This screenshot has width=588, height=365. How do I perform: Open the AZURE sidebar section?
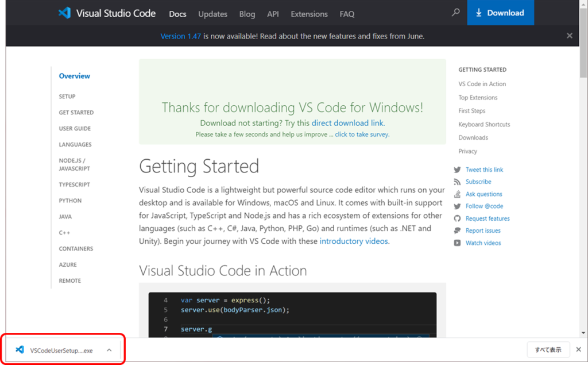tap(68, 265)
